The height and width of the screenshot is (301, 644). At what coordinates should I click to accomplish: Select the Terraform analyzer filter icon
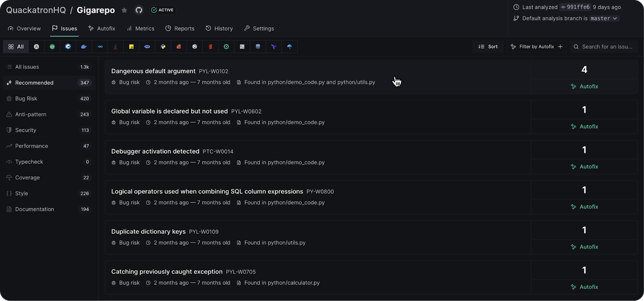point(273,46)
